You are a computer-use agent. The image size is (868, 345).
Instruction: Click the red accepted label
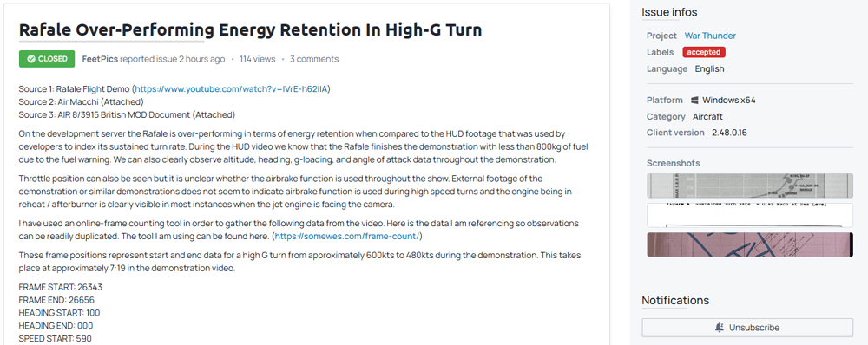pos(704,52)
